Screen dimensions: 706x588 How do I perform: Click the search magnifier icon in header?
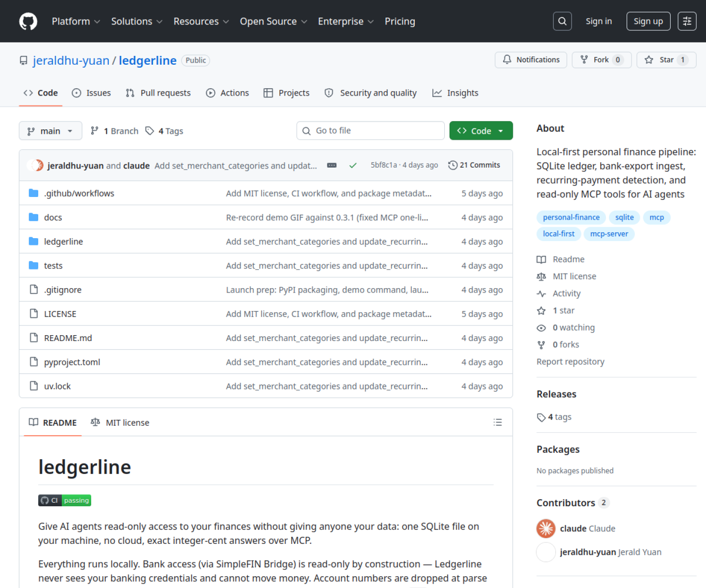[x=562, y=21]
